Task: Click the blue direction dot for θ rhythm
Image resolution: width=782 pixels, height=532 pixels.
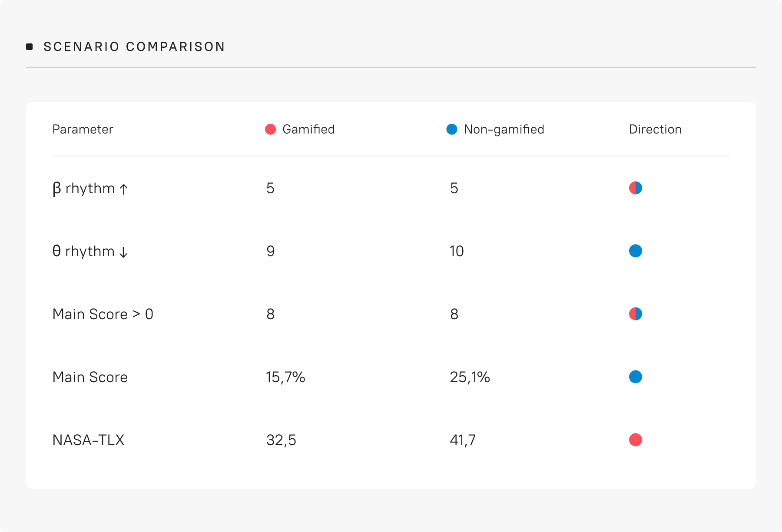Action: [x=636, y=251]
